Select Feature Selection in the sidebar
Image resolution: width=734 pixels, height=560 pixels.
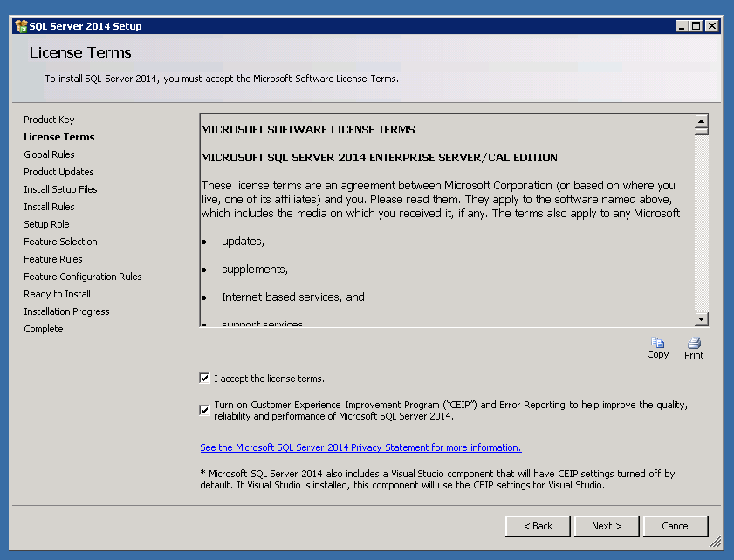(60, 242)
